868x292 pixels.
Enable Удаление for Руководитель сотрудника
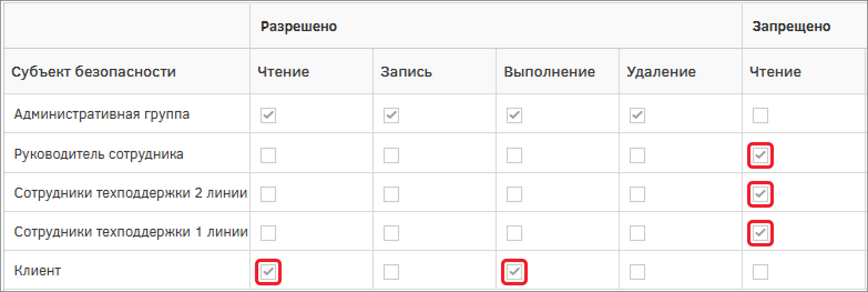point(637,155)
